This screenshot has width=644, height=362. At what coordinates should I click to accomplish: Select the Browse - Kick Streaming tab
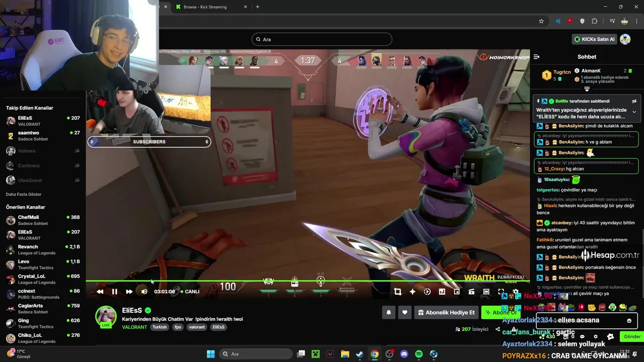pyautogui.click(x=211, y=7)
